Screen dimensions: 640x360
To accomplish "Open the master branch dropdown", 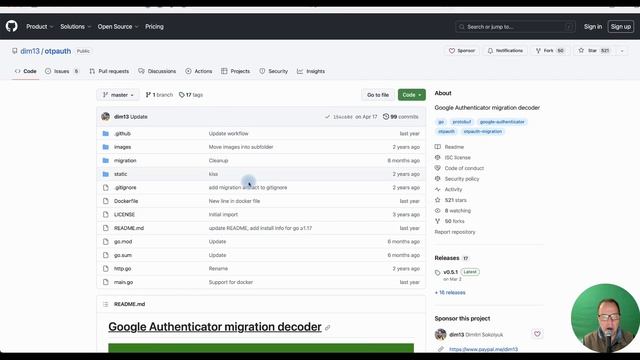I will coord(118,95).
